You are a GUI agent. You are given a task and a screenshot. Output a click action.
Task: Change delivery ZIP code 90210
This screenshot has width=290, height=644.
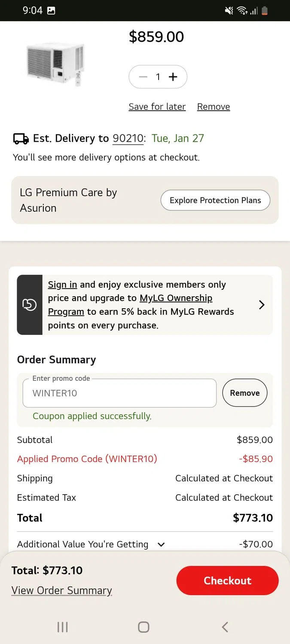(x=128, y=138)
